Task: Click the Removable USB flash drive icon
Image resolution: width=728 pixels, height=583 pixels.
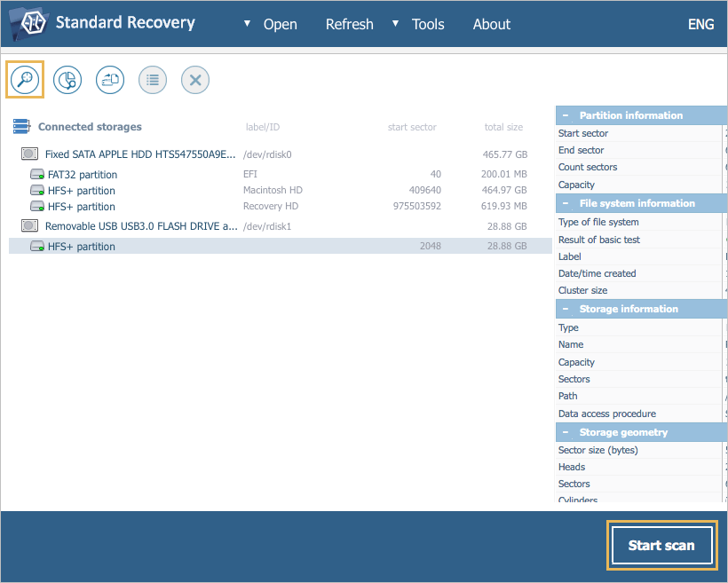Action: [x=29, y=226]
